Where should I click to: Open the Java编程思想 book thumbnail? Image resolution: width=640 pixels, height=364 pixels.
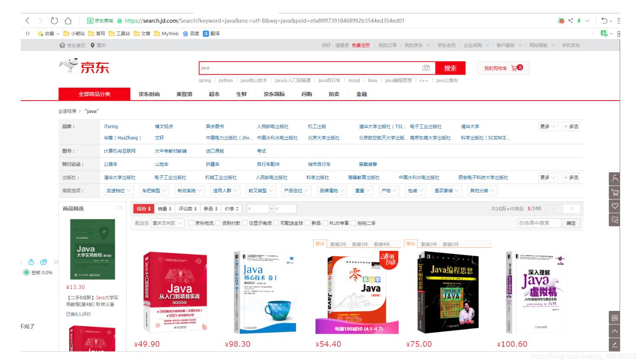click(448, 292)
